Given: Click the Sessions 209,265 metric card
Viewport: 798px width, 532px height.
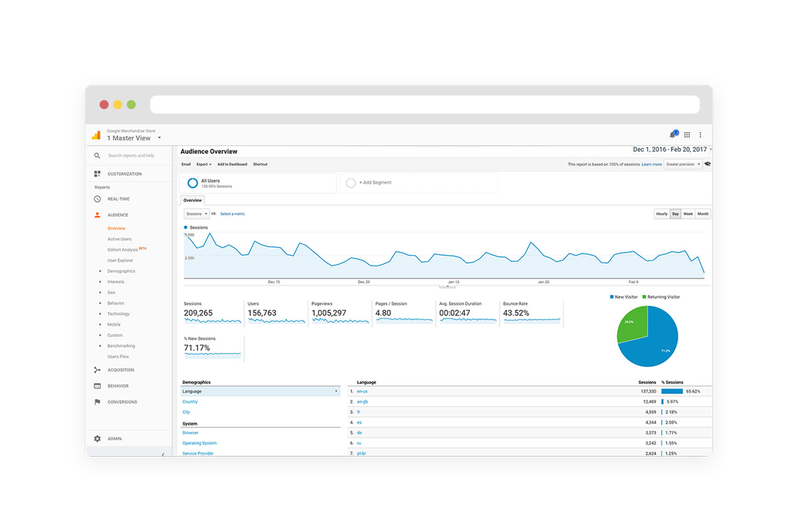Looking at the screenshot, I should (212, 313).
